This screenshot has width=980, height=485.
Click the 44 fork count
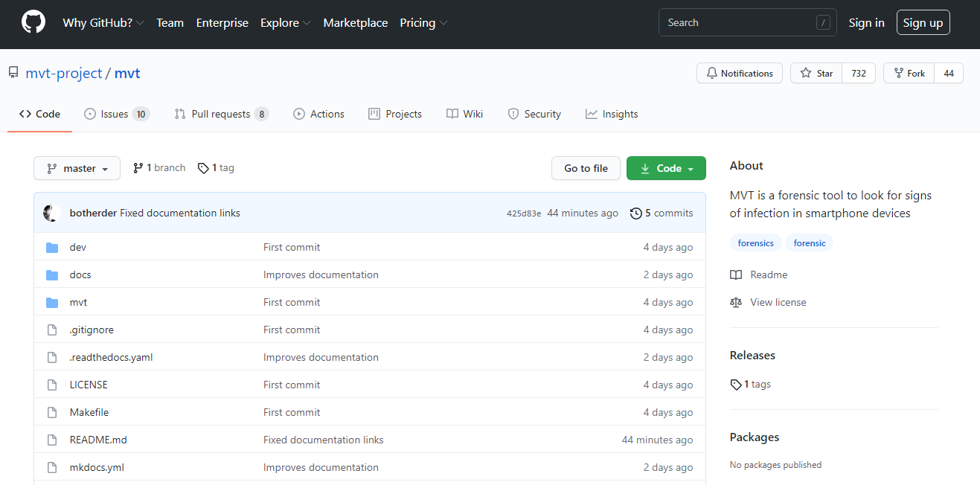949,73
